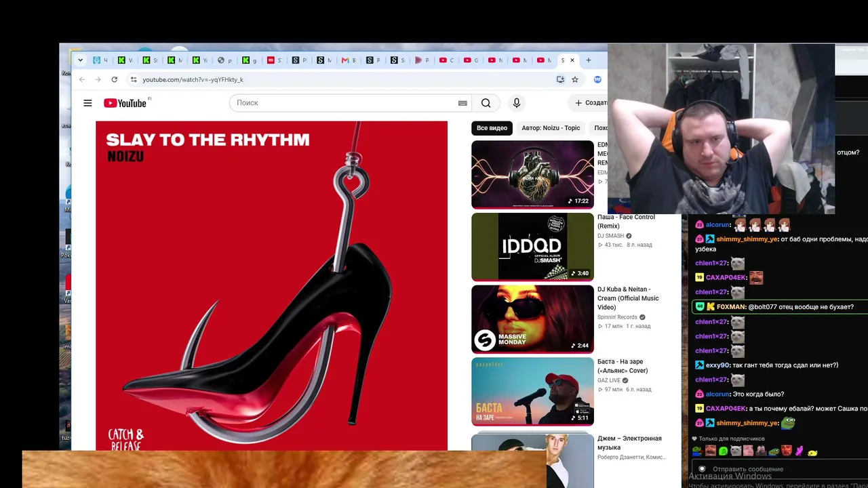Open the Massive Monday Cream video thumbnail
This screenshot has width=868, height=488.
tap(532, 319)
